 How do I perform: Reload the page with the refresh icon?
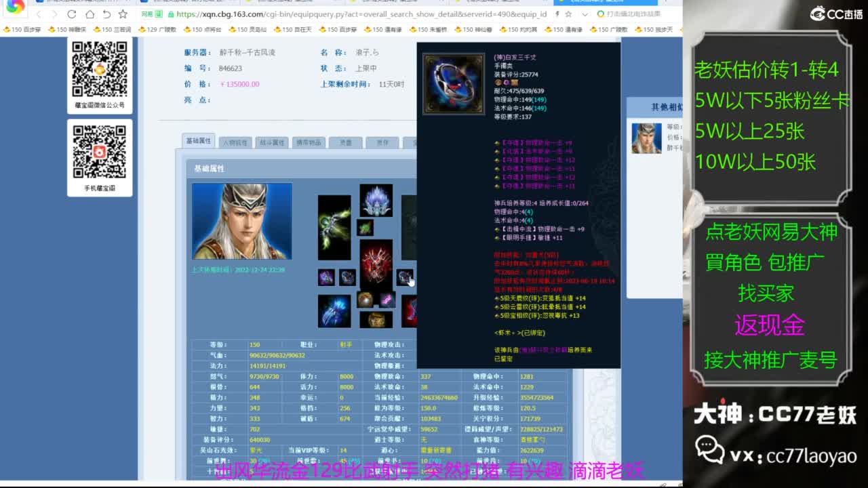(72, 14)
